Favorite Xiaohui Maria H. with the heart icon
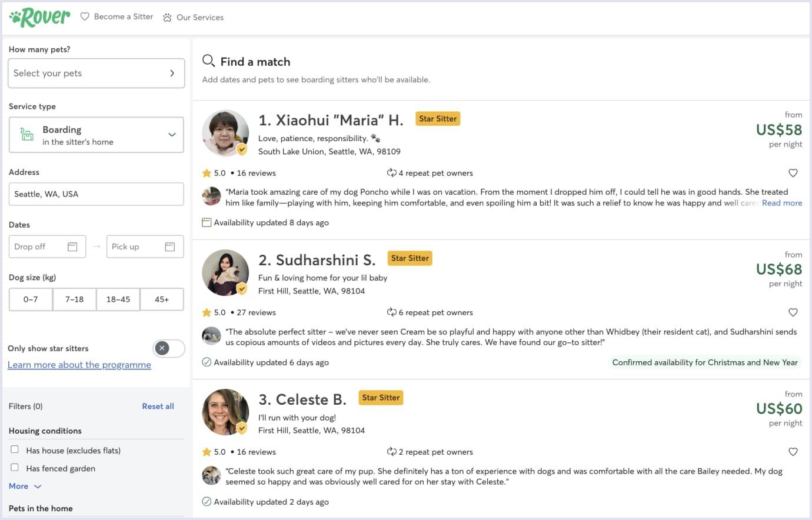The height and width of the screenshot is (520, 812). 793,173
